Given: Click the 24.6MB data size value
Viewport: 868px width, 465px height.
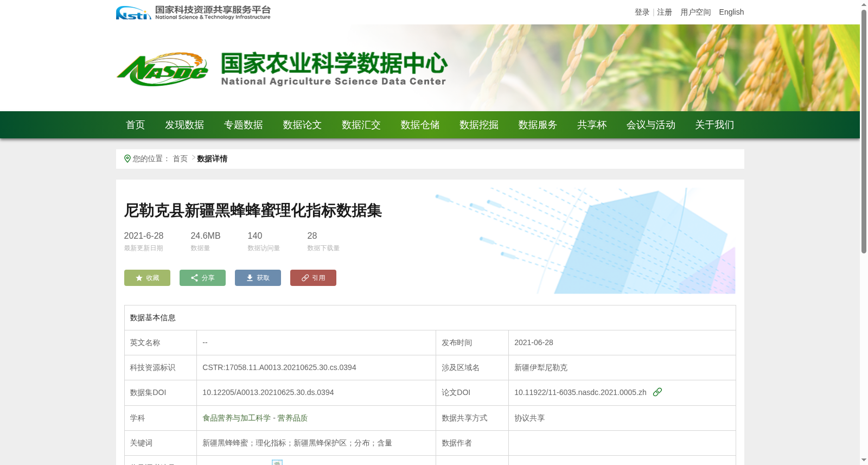Looking at the screenshot, I should tap(206, 235).
